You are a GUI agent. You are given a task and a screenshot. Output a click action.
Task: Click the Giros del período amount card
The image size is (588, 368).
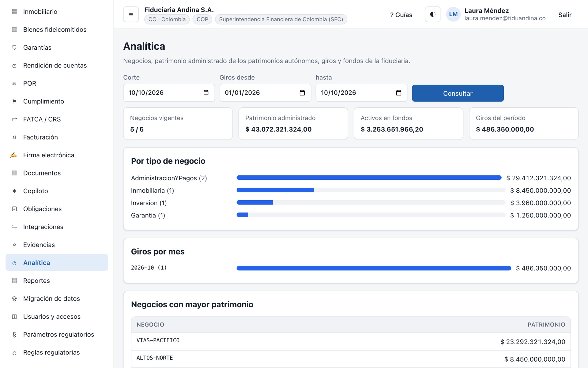[x=524, y=124]
